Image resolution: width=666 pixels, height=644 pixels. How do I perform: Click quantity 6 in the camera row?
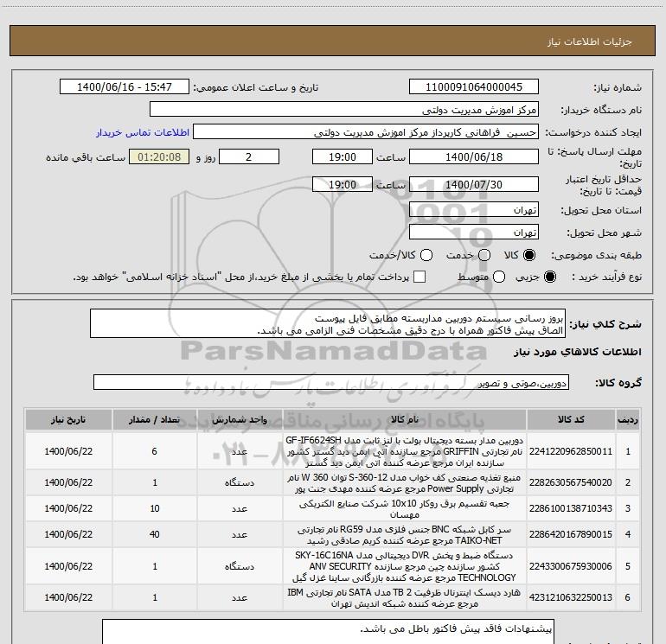tap(154, 451)
